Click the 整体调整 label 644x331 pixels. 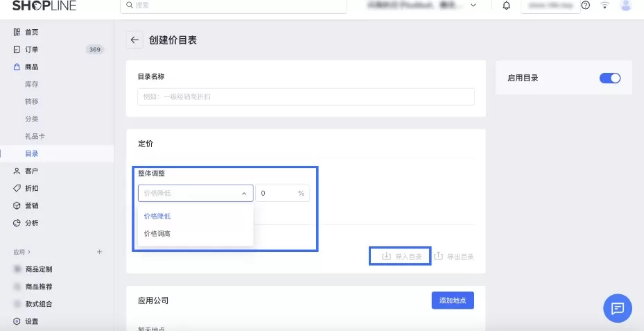(x=152, y=173)
